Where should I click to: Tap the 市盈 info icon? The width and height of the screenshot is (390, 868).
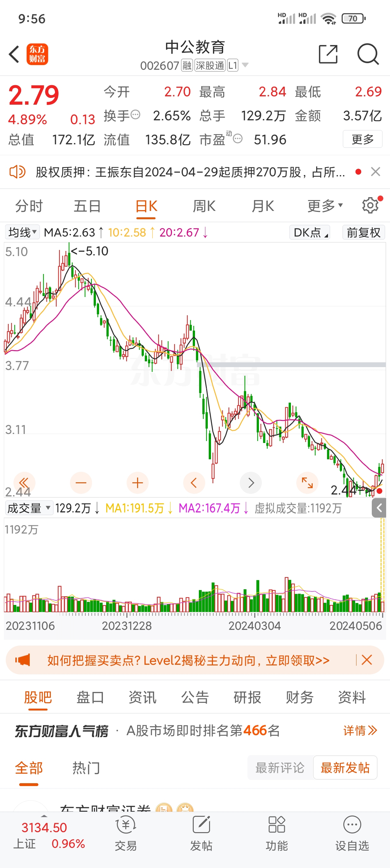[238, 139]
